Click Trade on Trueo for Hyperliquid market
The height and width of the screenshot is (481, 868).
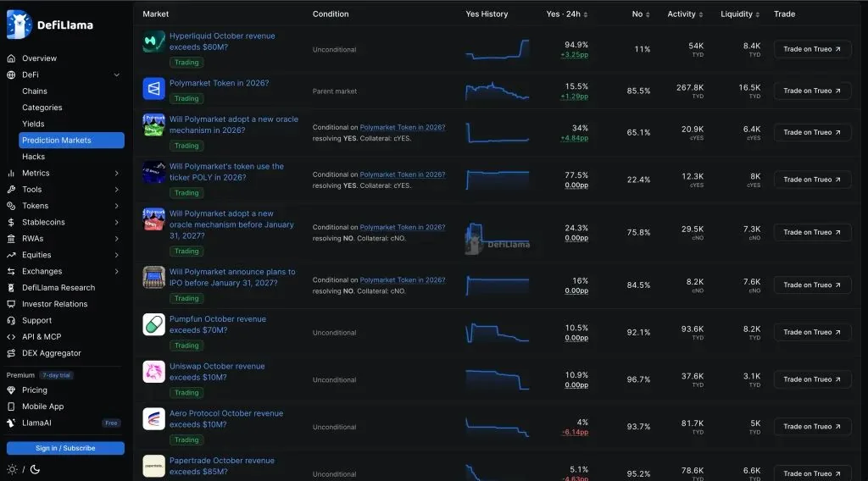point(812,49)
